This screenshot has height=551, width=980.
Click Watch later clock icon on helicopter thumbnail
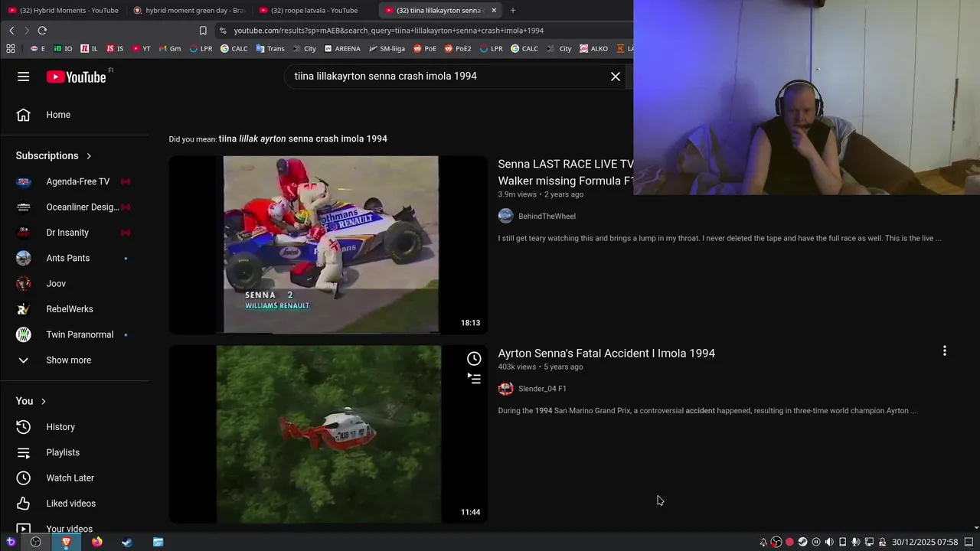(474, 359)
